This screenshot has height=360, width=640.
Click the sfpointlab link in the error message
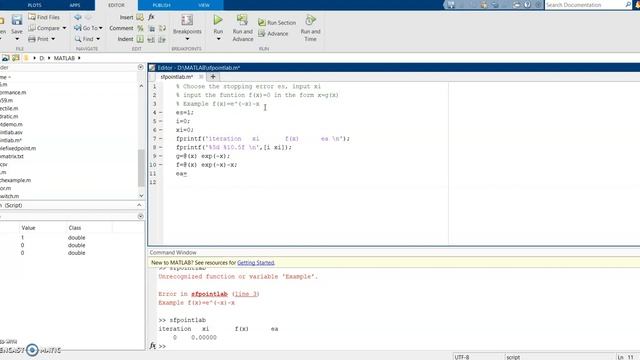209,294
